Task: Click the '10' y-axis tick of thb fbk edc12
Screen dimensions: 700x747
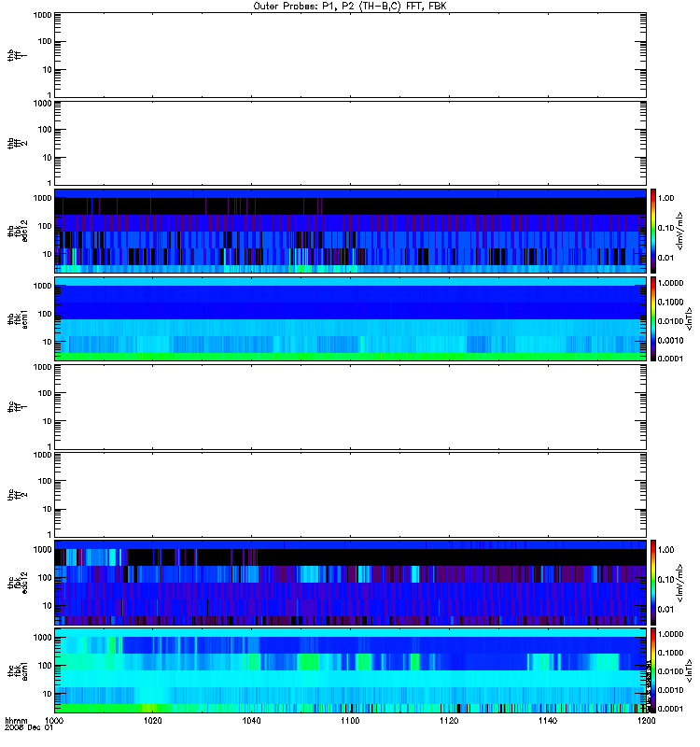Action: (x=48, y=254)
